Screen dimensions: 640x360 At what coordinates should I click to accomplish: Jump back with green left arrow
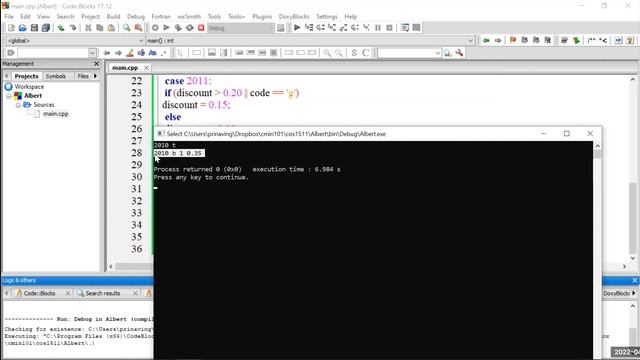[486, 40]
